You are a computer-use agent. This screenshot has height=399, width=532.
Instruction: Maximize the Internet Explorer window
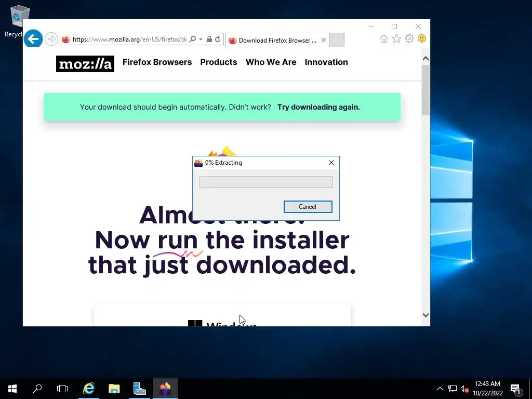[394, 26]
